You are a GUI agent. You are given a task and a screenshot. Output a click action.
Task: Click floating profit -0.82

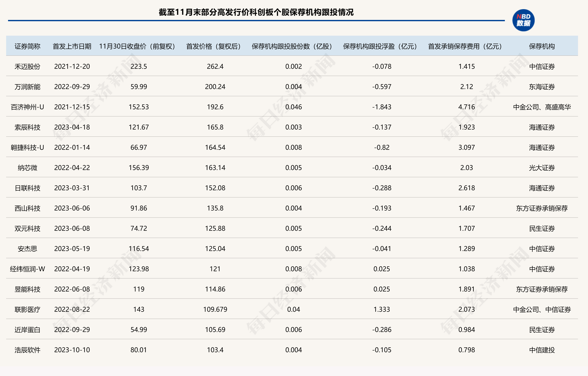(x=381, y=148)
